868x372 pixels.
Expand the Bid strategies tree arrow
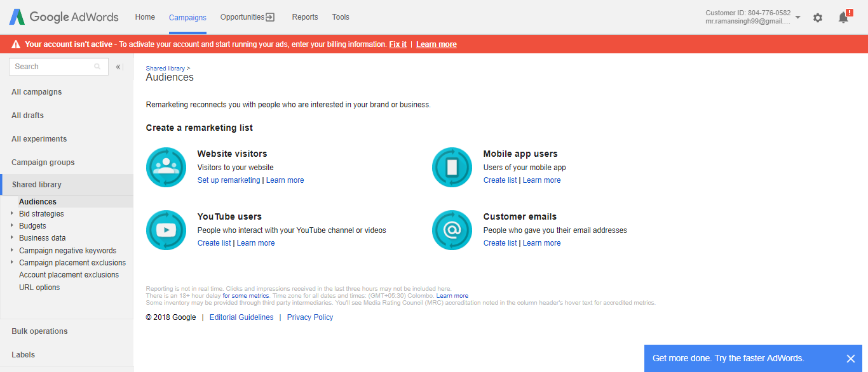click(x=12, y=213)
